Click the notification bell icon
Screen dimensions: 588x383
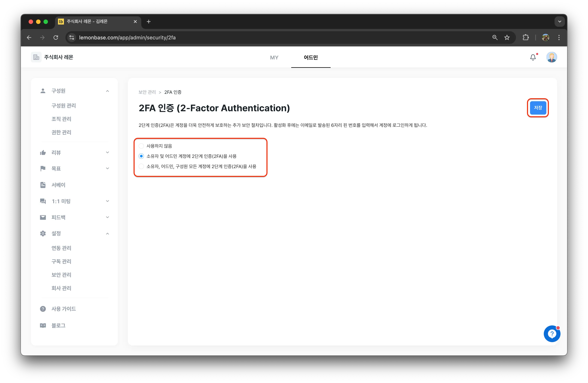(533, 57)
